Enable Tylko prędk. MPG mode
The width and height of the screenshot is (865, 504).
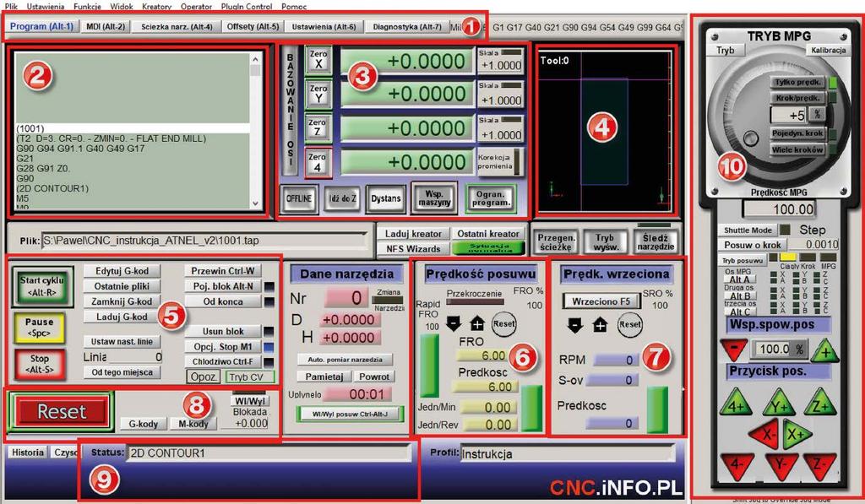click(x=797, y=82)
